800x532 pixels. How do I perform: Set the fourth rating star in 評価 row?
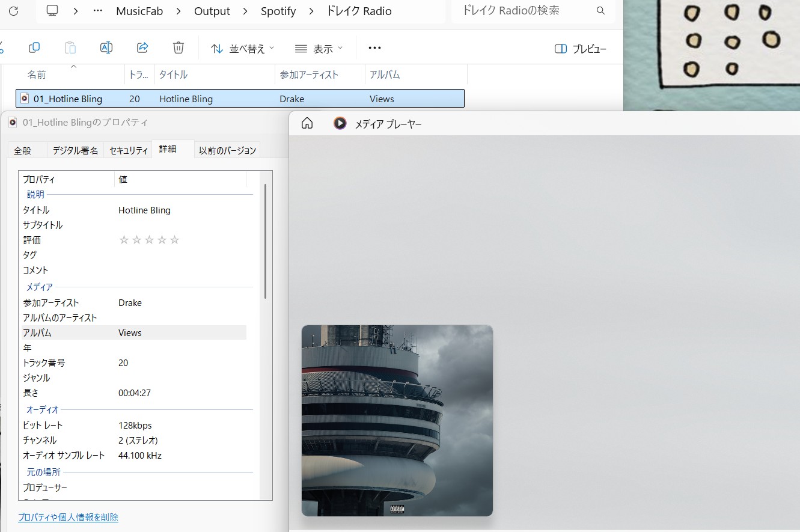point(162,240)
